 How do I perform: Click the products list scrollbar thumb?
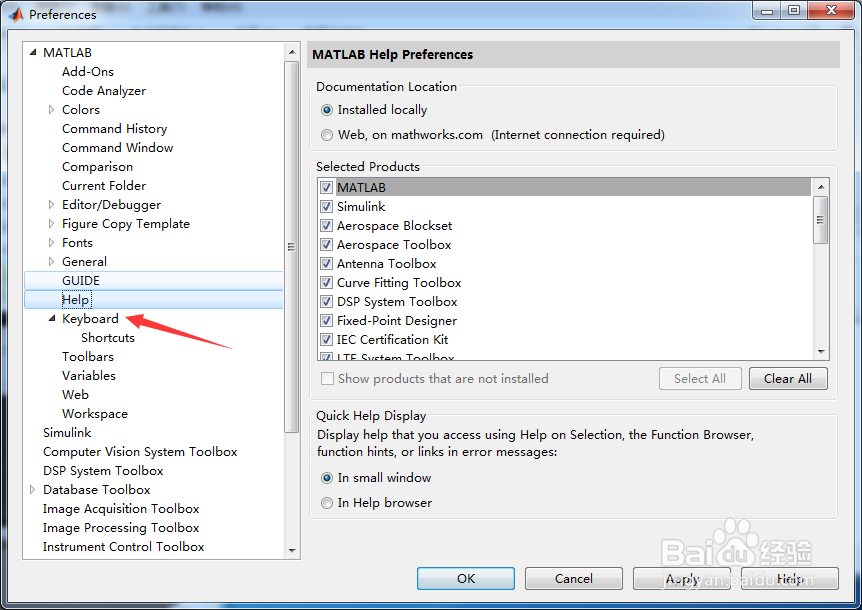click(821, 220)
